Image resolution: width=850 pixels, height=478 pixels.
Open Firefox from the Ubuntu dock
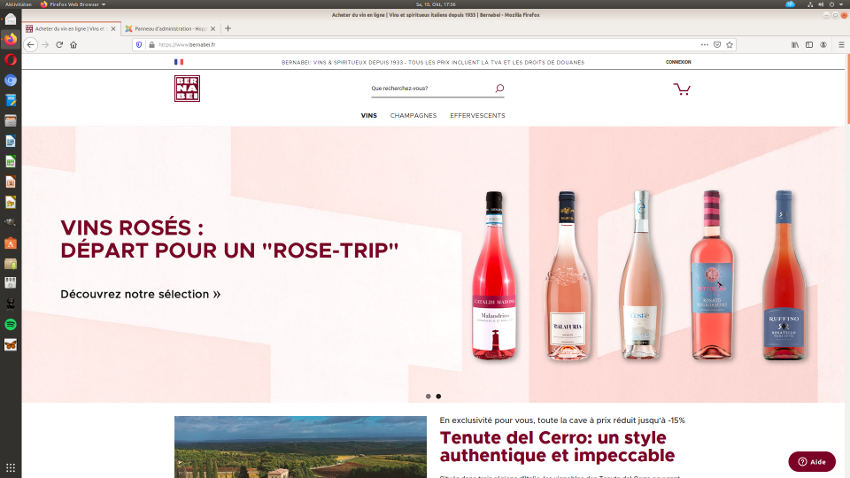(x=10, y=39)
